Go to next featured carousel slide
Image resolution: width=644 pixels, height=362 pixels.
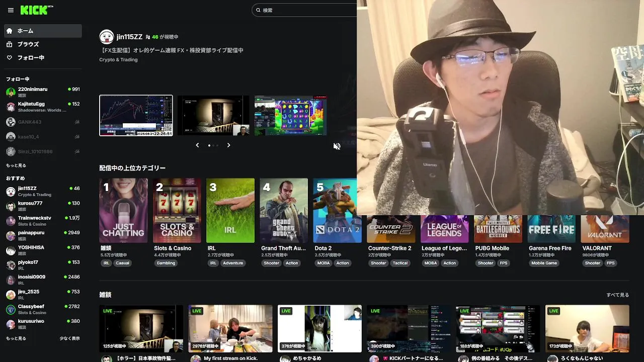pyautogui.click(x=228, y=145)
